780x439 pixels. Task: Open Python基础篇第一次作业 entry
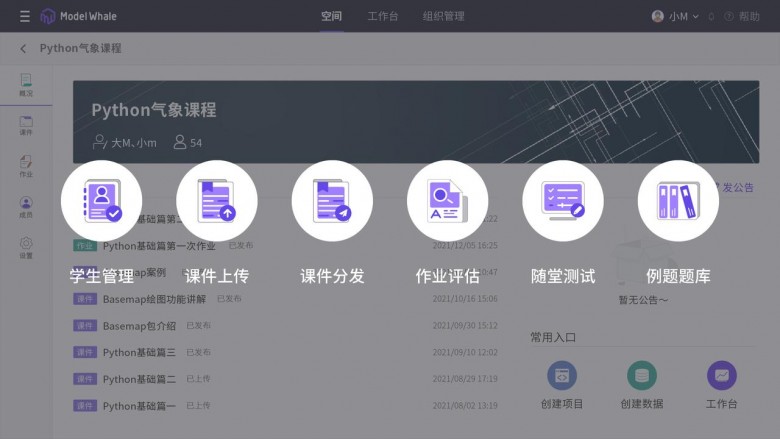click(x=159, y=246)
